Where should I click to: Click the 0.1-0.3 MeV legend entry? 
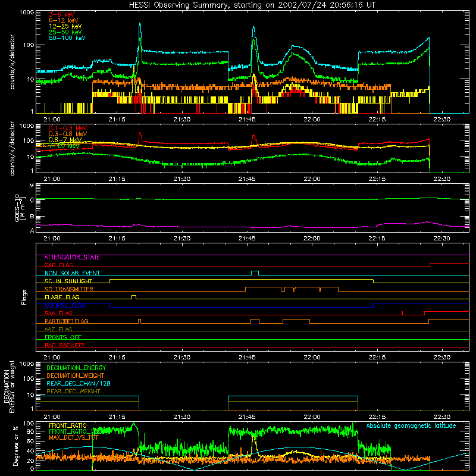tap(68, 128)
